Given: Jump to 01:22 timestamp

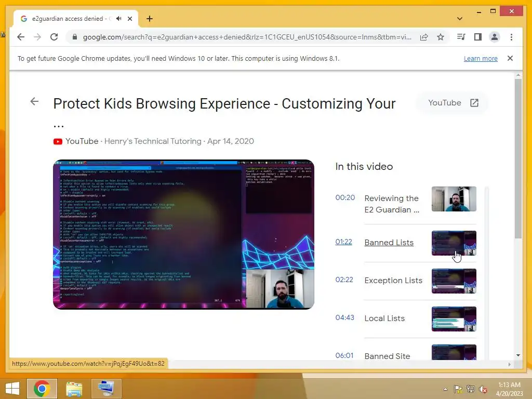Looking at the screenshot, I should [343, 242].
